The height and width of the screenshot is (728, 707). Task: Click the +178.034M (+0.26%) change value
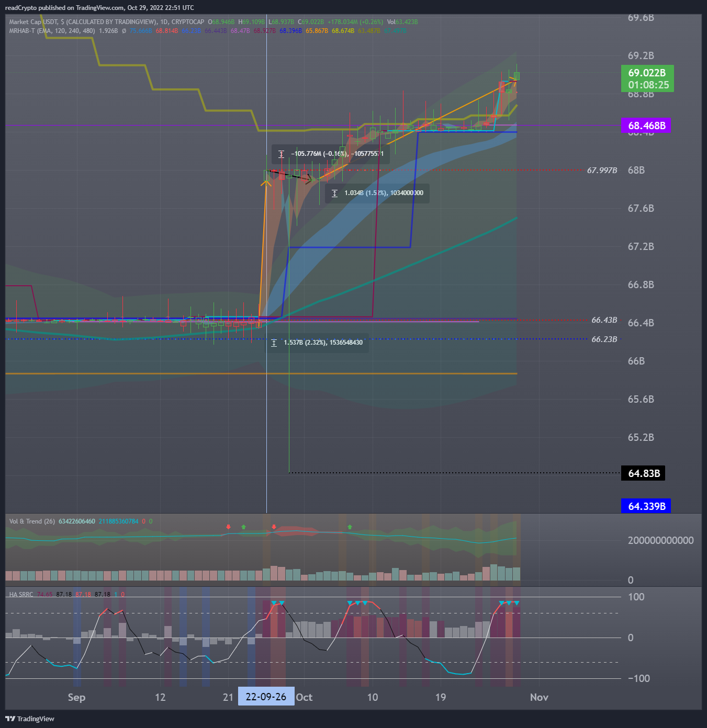(355, 22)
